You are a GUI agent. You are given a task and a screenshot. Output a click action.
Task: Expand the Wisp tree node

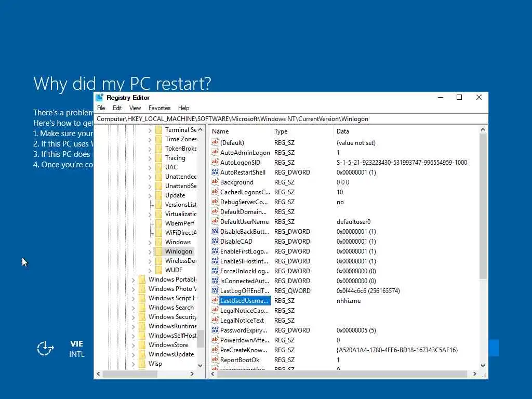tap(134, 364)
